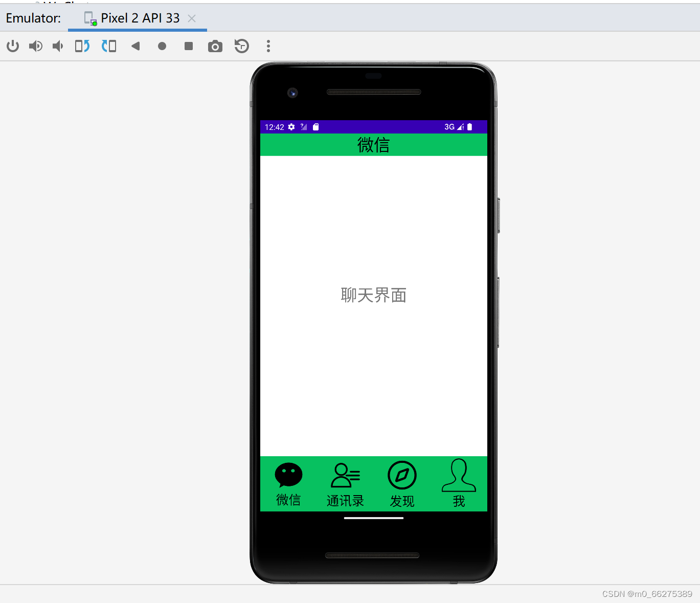Tap the emulator Home circle button
Viewport: 700px width, 603px height.
[162, 46]
